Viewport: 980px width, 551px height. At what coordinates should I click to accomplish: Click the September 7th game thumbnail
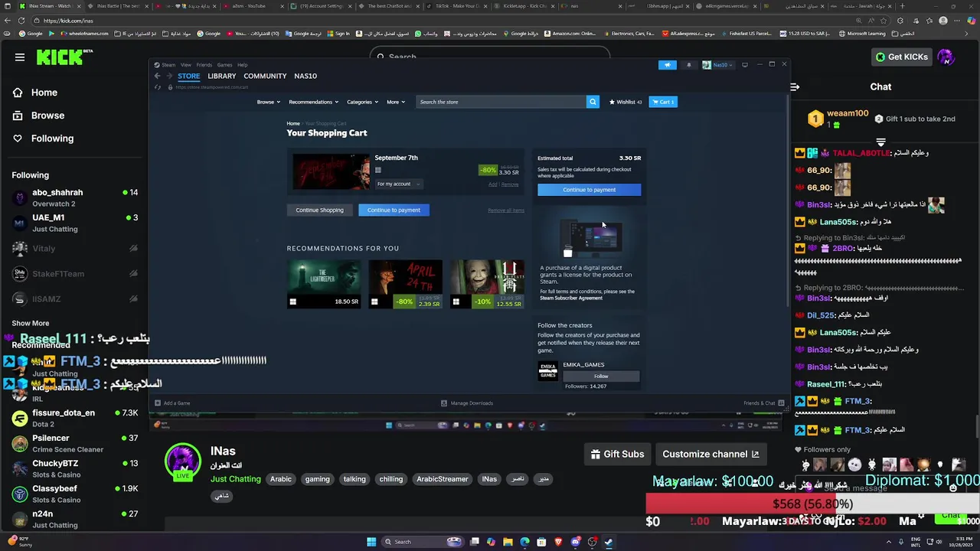[331, 171]
